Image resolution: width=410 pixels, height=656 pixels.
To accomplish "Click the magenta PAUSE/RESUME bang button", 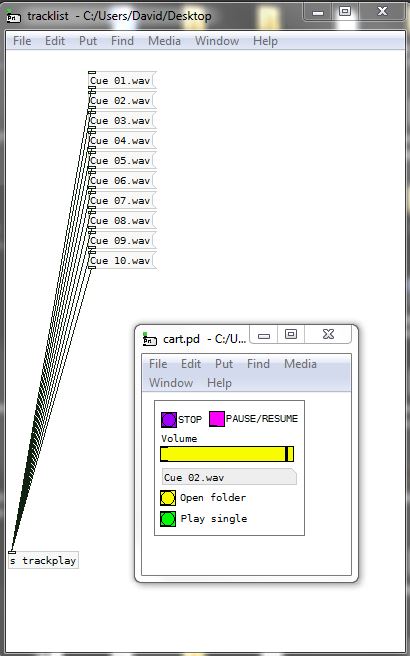I will coord(217,419).
